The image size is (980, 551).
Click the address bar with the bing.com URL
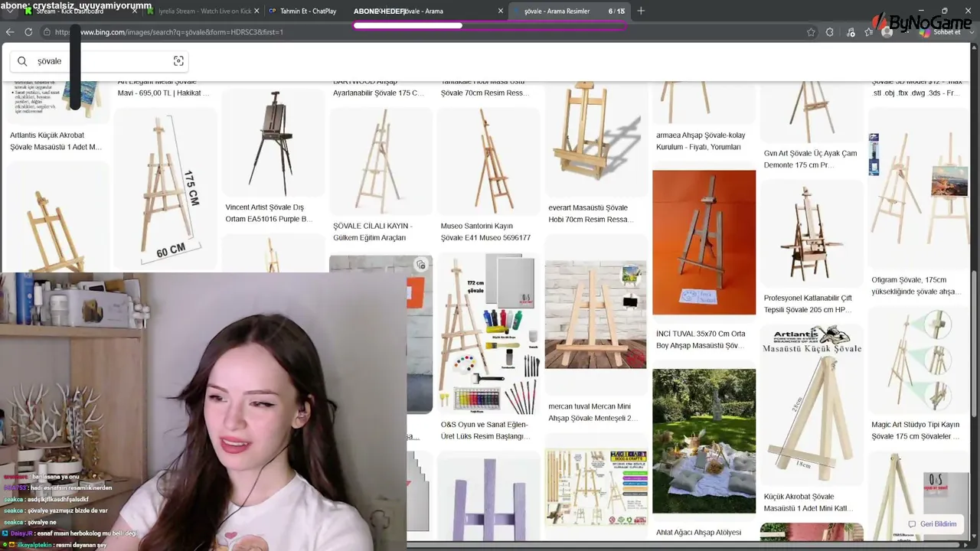tap(421, 32)
